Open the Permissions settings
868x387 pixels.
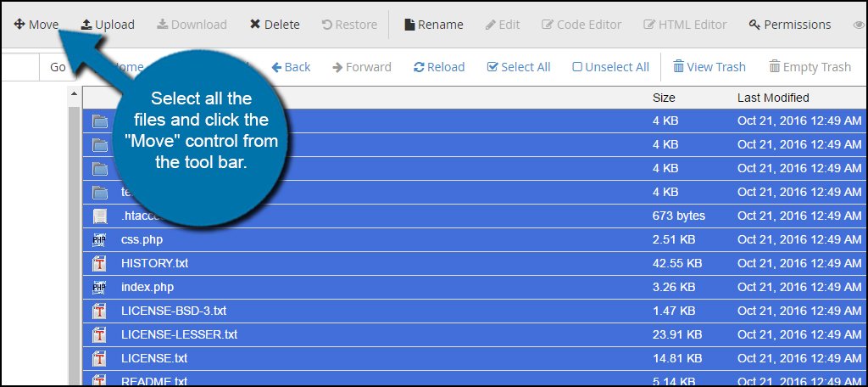pos(789,25)
